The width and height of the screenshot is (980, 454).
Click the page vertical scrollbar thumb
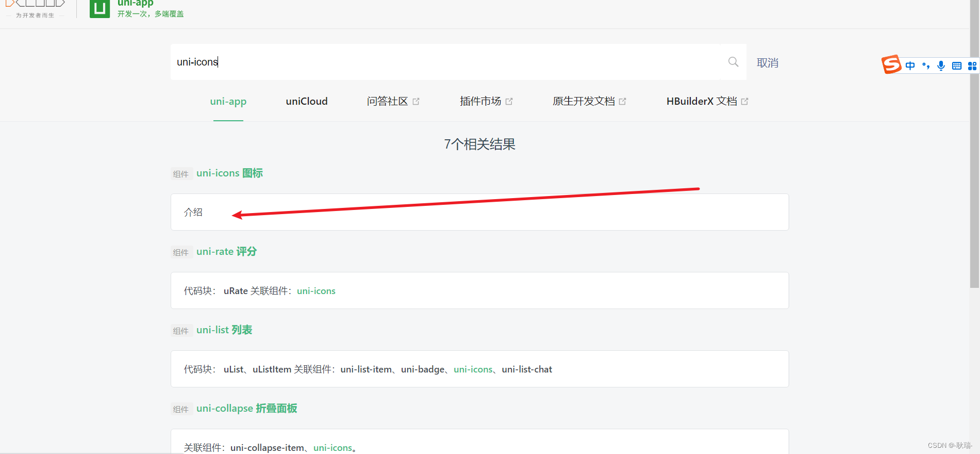(974, 143)
